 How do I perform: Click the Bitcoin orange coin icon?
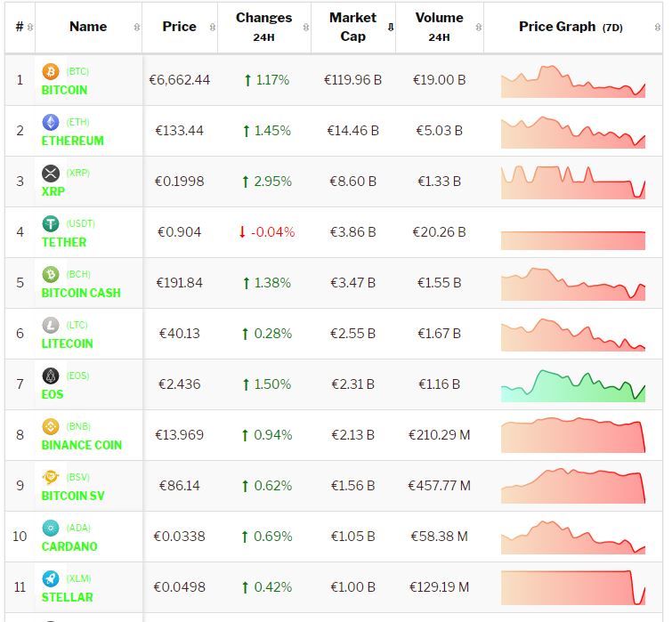[51, 71]
